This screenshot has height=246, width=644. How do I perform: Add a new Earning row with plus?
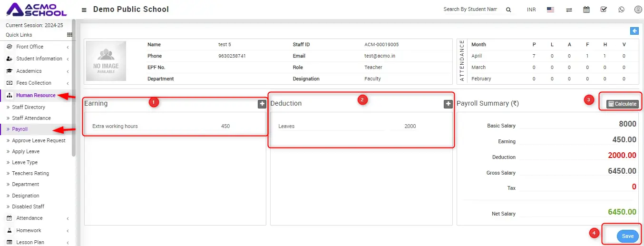pyautogui.click(x=262, y=104)
